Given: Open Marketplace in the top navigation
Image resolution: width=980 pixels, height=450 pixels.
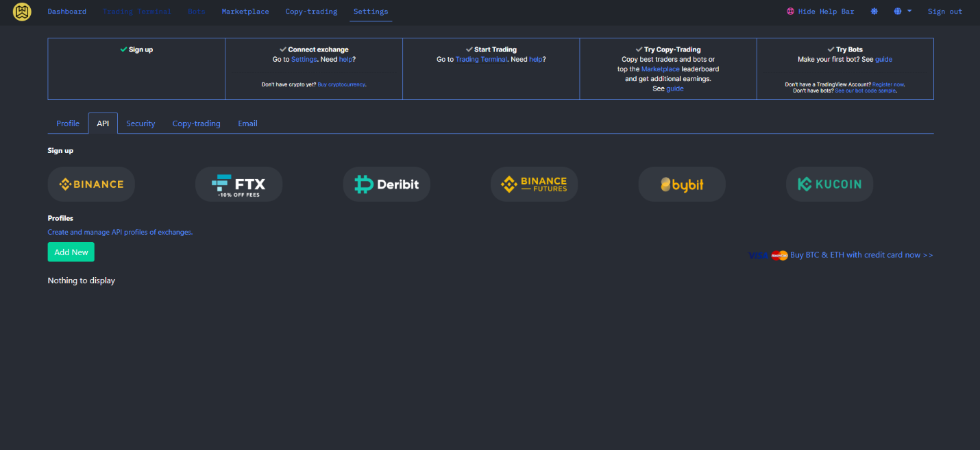Looking at the screenshot, I should [x=245, y=12].
